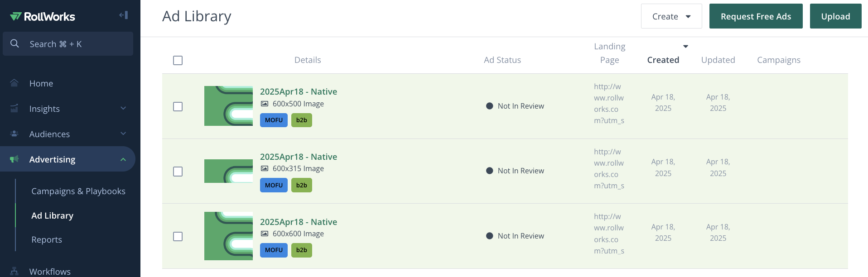Click the Audiences people icon

[14, 134]
